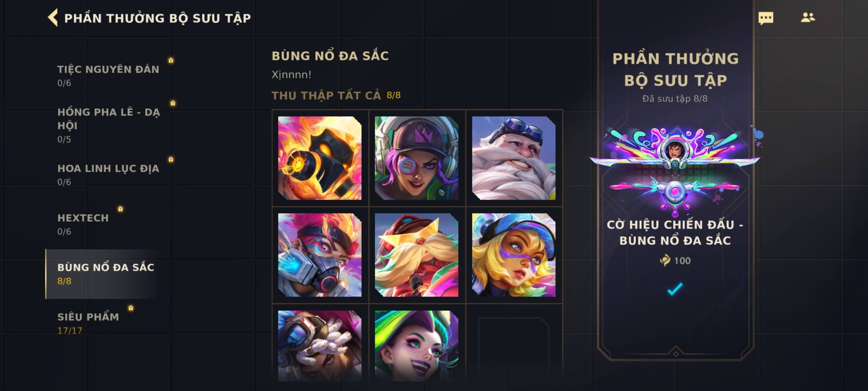Screen dimensions: 868x391
Task: View the fiery black helmet skin thumbnail
Action: point(320,158)
